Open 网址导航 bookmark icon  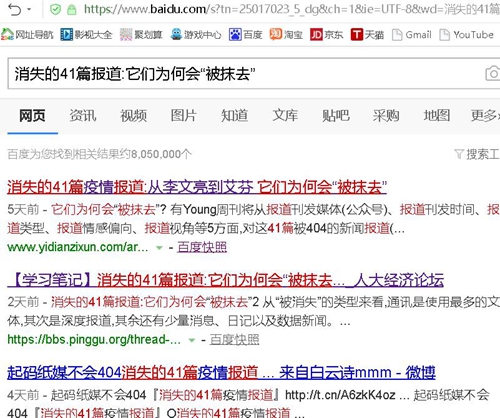(7, 34)
